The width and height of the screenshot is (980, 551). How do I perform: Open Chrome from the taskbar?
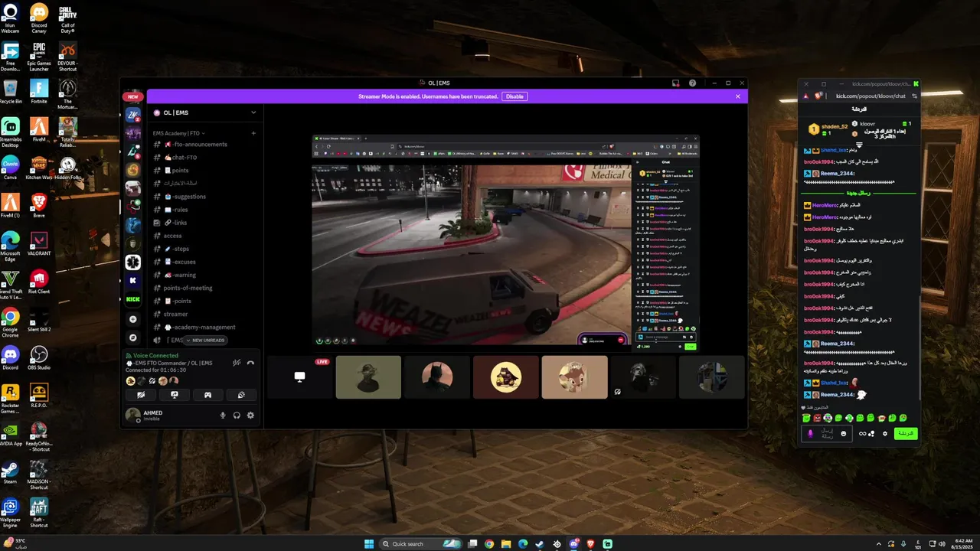click(489, 543)
